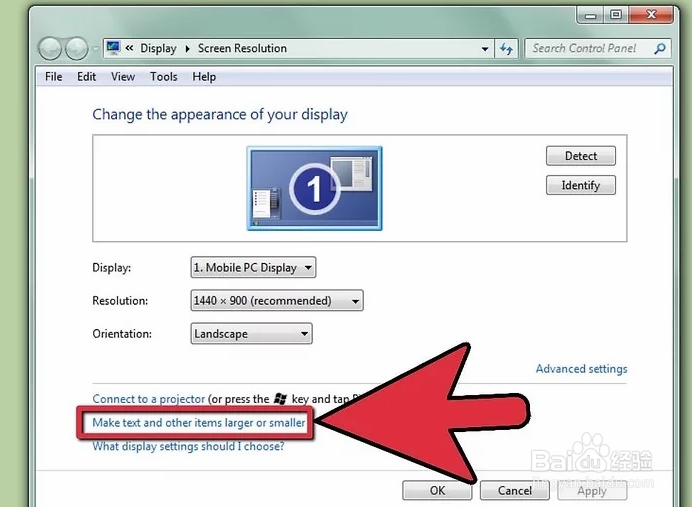Expand the recent pages arrow near navigation buttons

click(x=95, y=49)
